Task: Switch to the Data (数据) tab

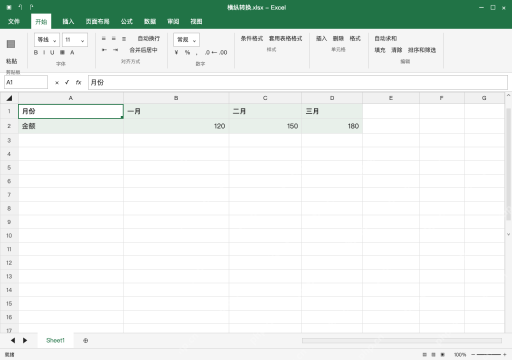Action: 150,22
